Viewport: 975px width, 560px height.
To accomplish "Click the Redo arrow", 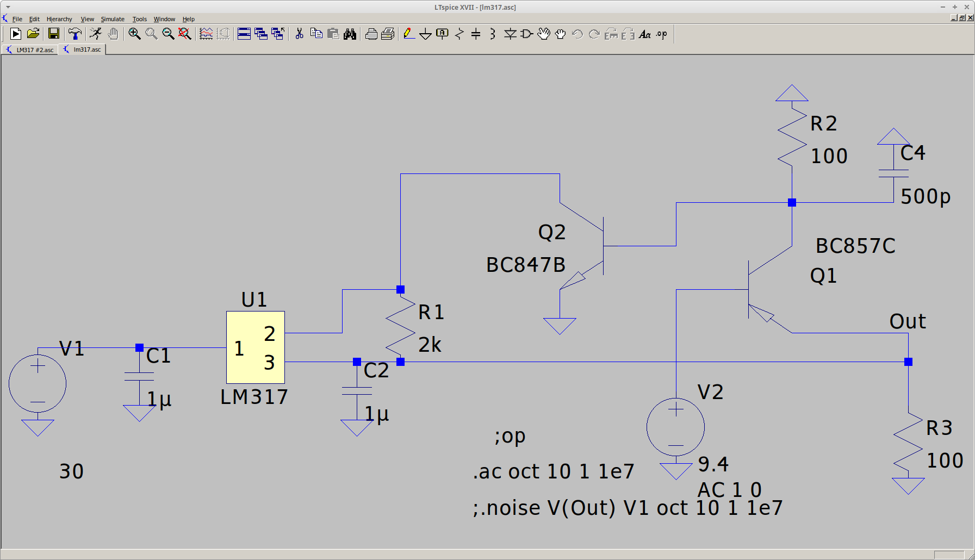I will tap(594, 34).
